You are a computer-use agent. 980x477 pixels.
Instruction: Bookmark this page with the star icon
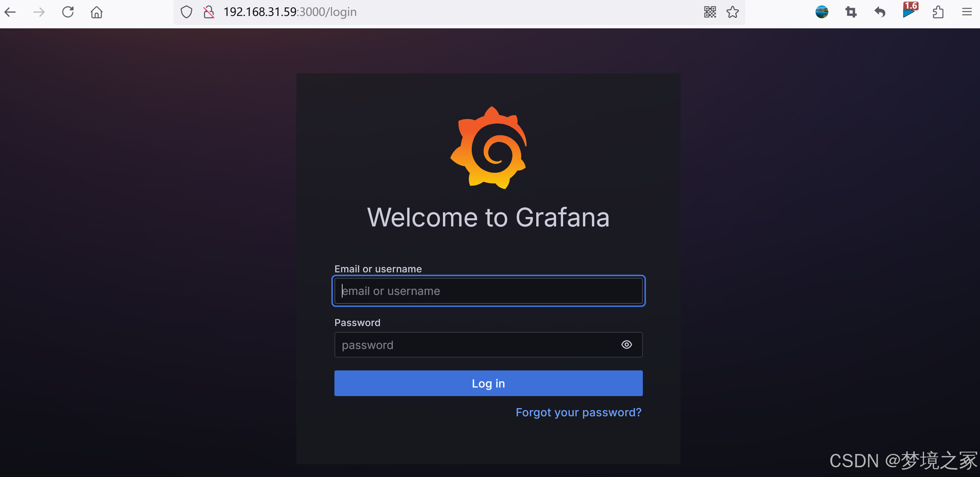tap(733, 12)
